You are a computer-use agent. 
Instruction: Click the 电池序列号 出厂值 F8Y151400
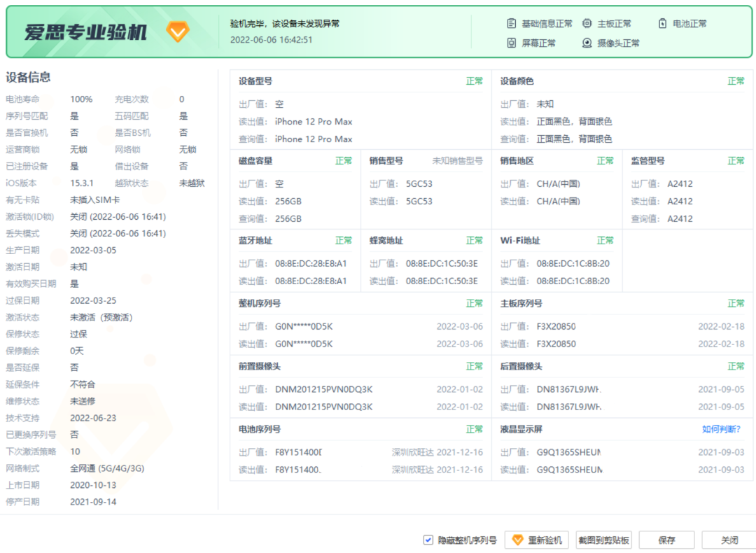298,452
